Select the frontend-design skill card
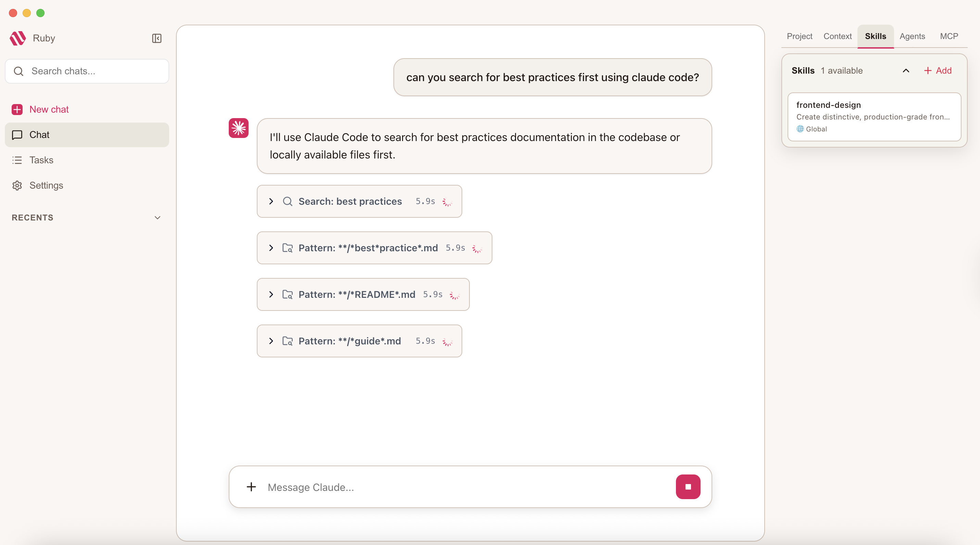 point(874,116)
